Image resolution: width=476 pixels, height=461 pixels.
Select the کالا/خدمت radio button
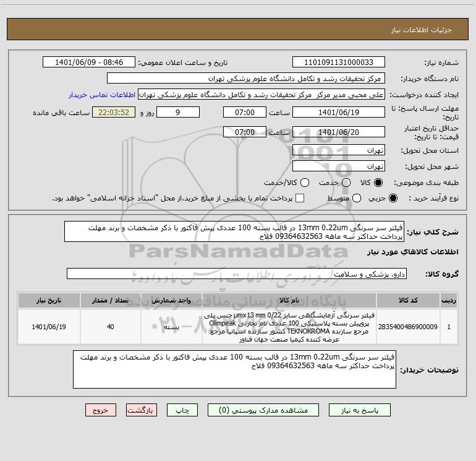305,183
